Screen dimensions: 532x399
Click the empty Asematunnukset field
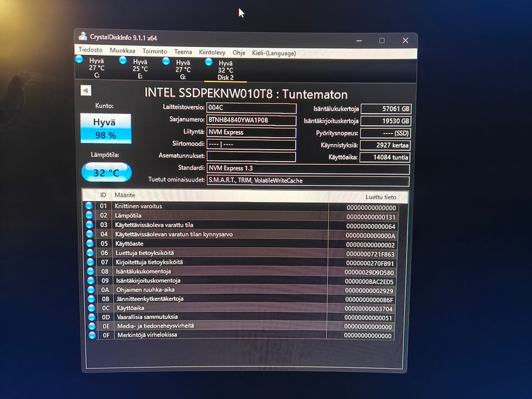[x=251, y=156]
